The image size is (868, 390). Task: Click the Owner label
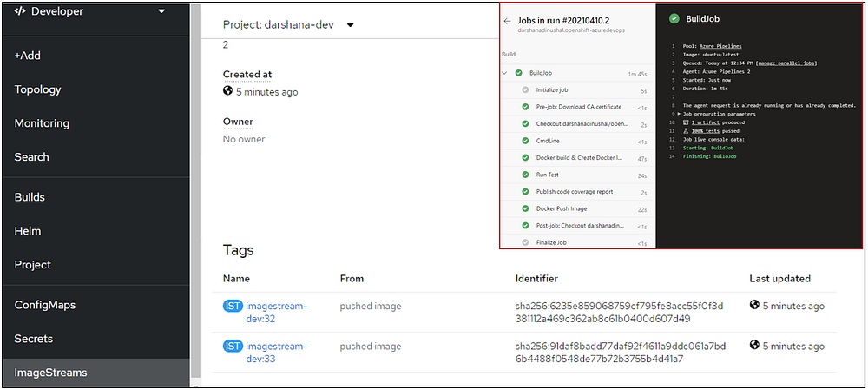click(238, 122)
